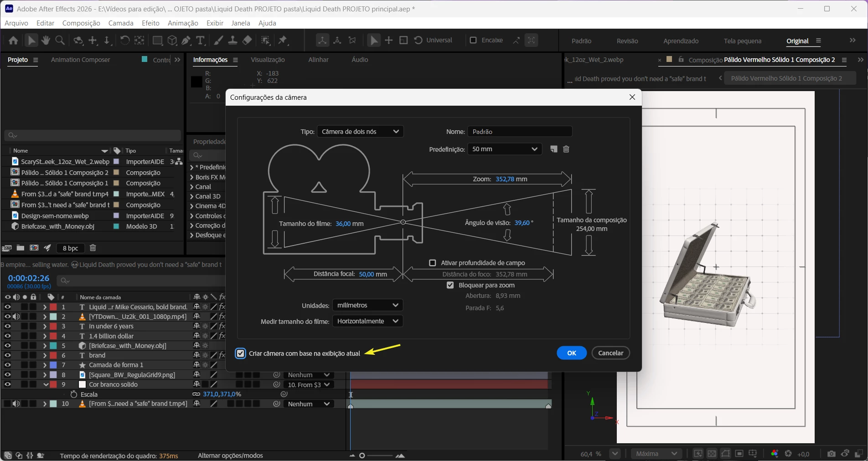Toggle the transparency grid icon in viewer
The width and height of the screenshot is (868, 461).
(712, 454)
